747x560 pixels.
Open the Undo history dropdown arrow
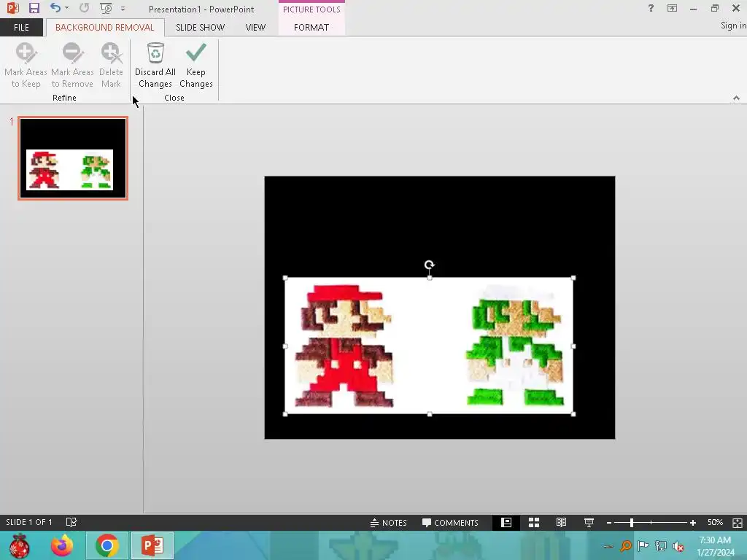pos(66,8)
